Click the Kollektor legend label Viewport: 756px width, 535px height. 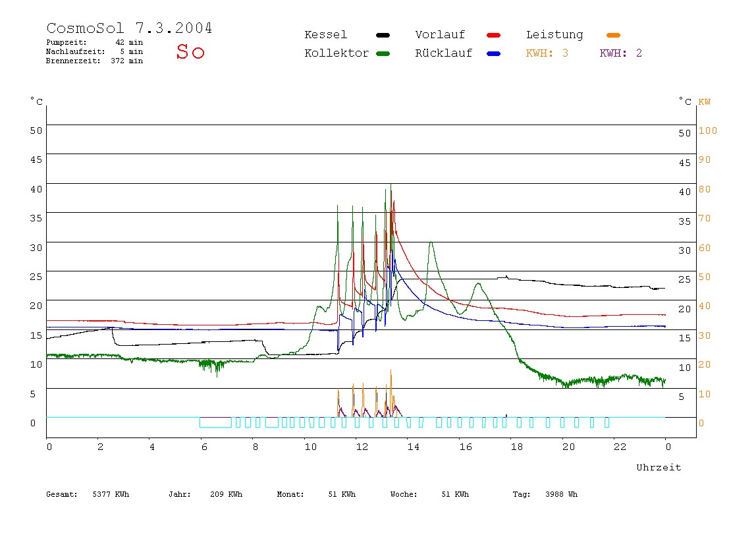(337, 53)
